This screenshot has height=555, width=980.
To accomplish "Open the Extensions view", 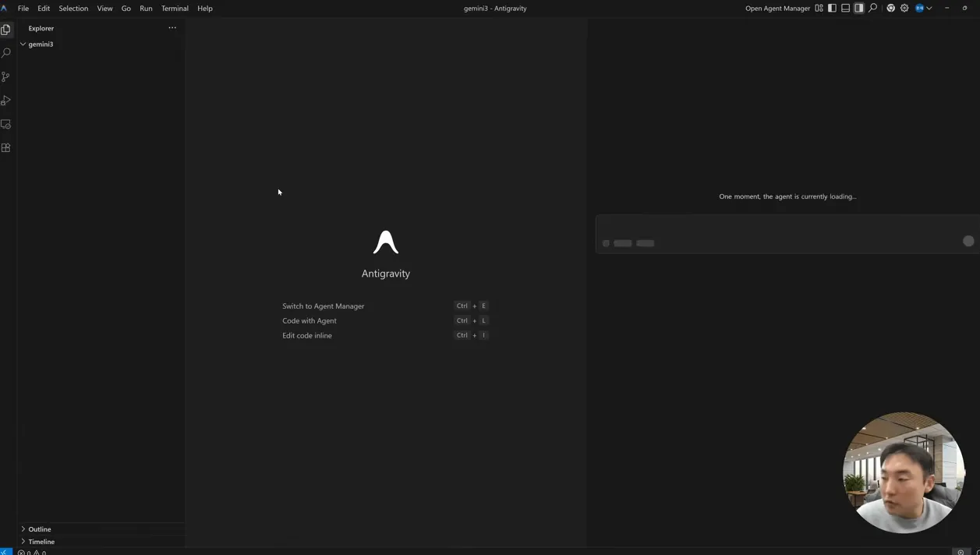I will [6, 147].
